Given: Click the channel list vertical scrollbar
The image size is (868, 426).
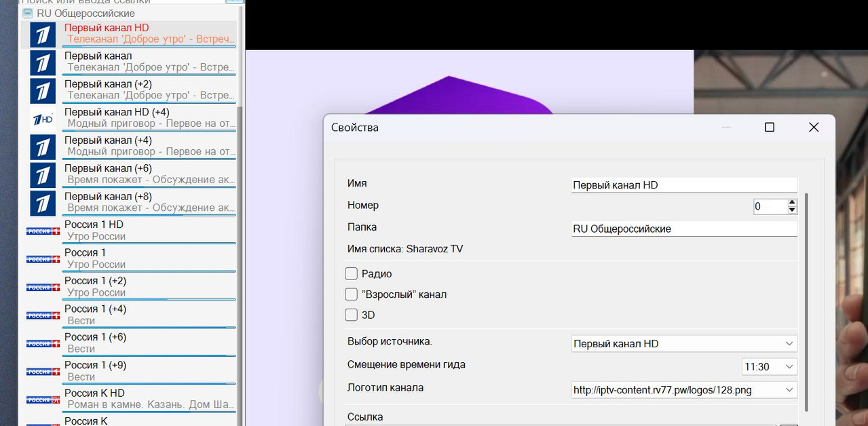Looking at the screenshot, I should [240, 265].
